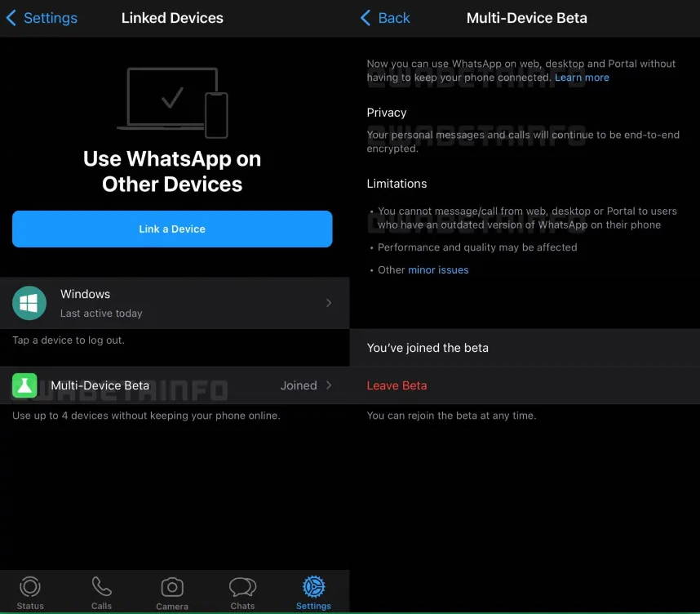Switch to the Chats tab
The width and height of the screenshot is (700, 614).
pos(242,588)
